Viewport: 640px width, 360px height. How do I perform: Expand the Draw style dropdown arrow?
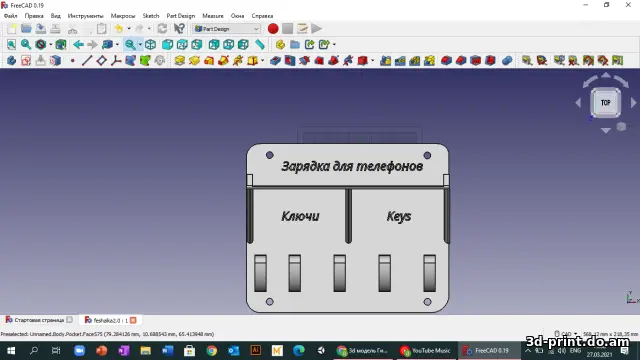pyautogui.click(x=51, y=44)
